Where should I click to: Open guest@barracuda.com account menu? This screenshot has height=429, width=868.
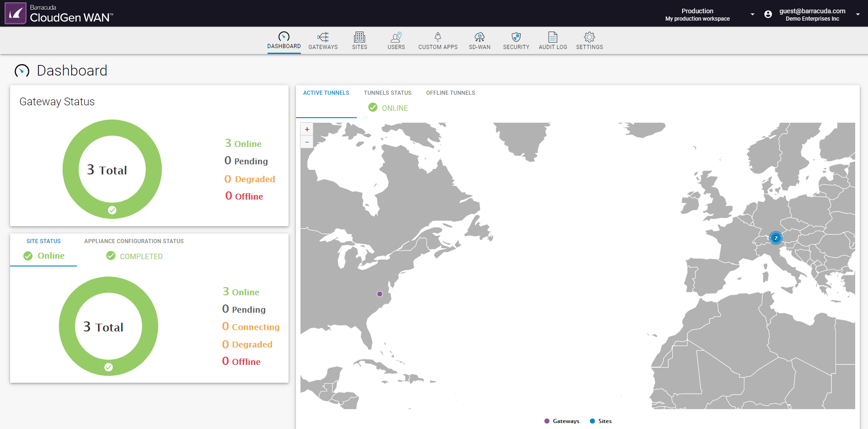(x=812, y=14)
